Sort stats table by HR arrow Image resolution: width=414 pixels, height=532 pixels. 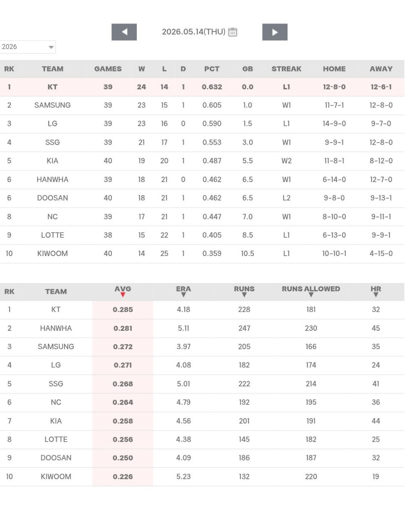pyautogui.click(x=376, y=295)
